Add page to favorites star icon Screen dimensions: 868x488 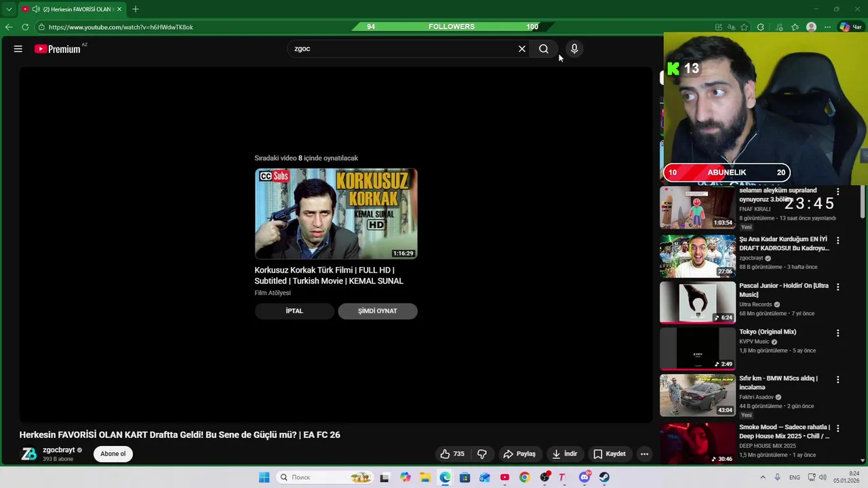(x=744, y=27)
